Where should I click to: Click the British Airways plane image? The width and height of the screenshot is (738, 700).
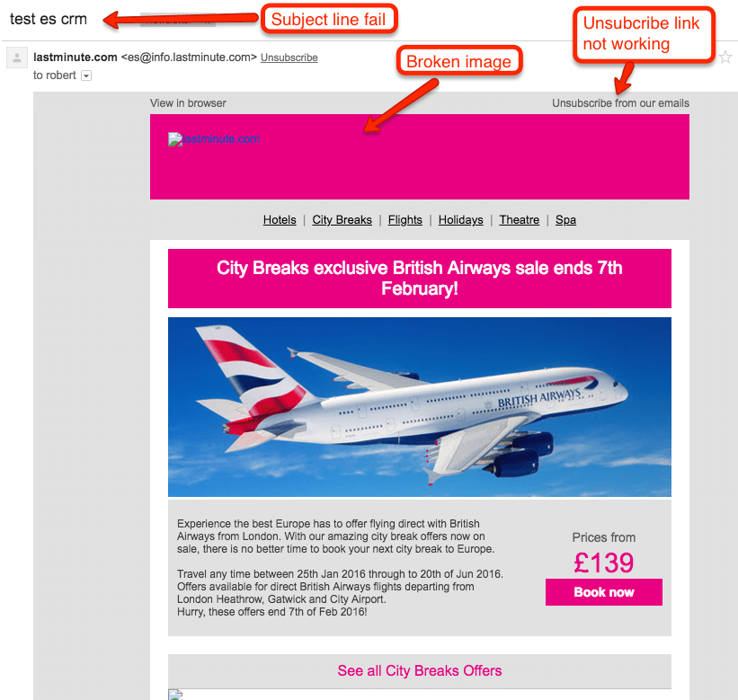pyautogui.click(x=420, y=407)
